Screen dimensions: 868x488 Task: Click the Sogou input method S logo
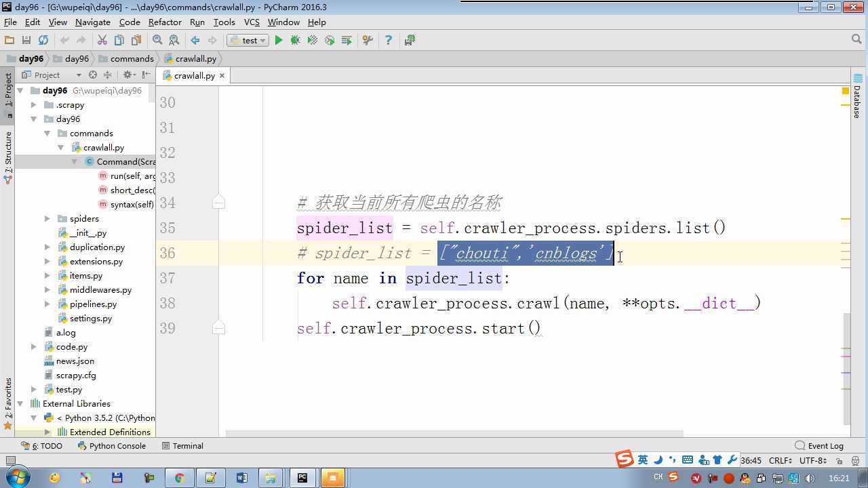click(624, 459)
